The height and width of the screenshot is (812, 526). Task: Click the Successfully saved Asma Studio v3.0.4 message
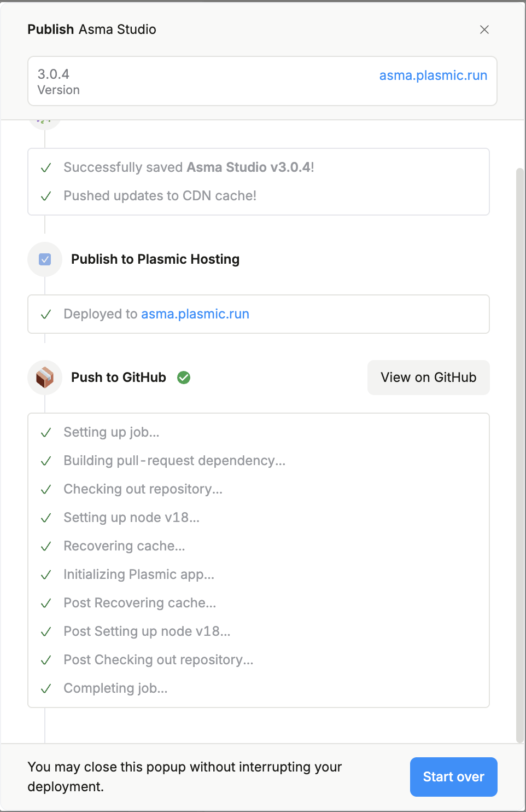(189, 167)
